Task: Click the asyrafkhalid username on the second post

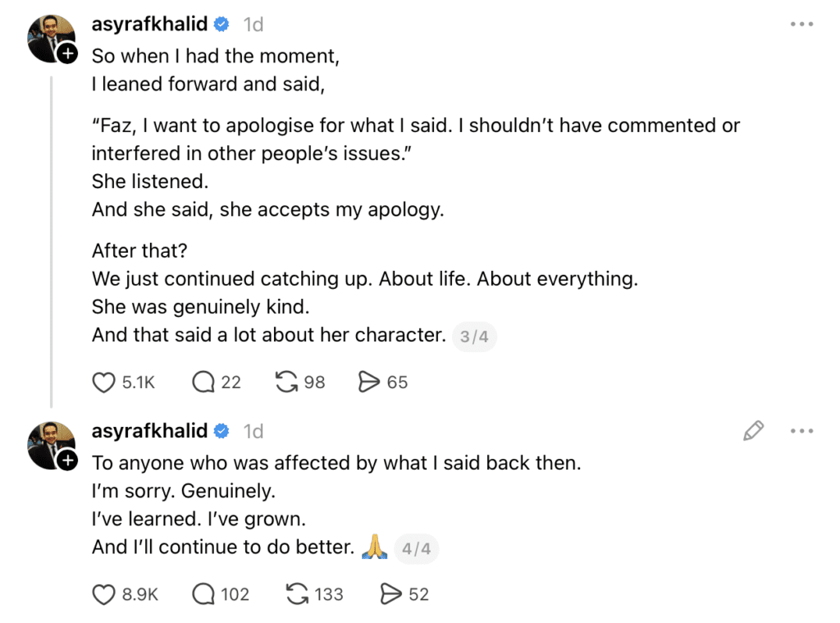Action: click(149, 431)
